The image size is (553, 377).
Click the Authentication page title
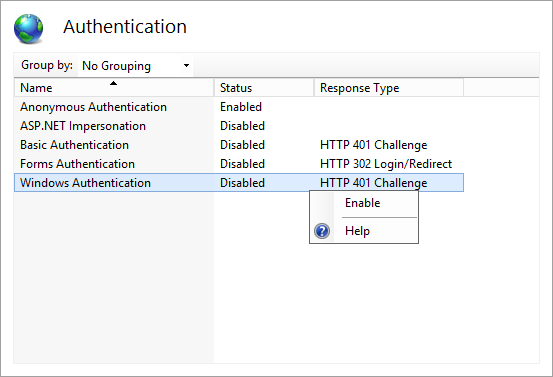coord(125,27)
